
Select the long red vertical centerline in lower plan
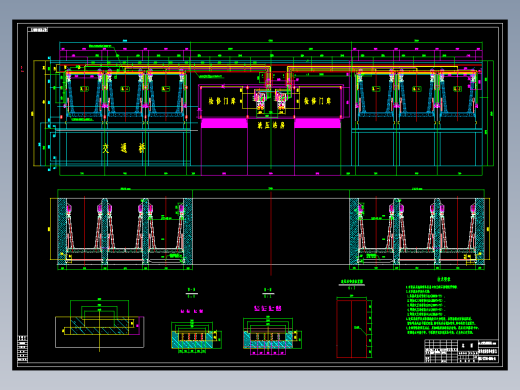pos(271,233)
